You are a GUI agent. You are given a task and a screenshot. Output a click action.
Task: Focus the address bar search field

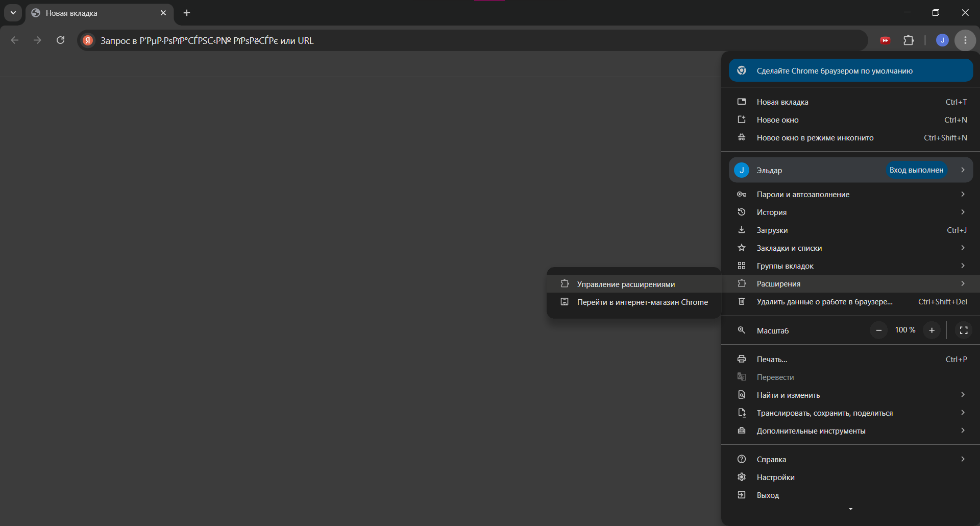[472, 40]
